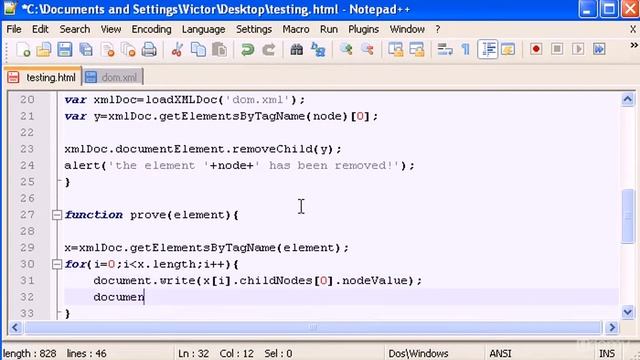The image size is (640, 360).
Task: Click 'Ln : 32' in status bar
Action: [x=193, y=353]
